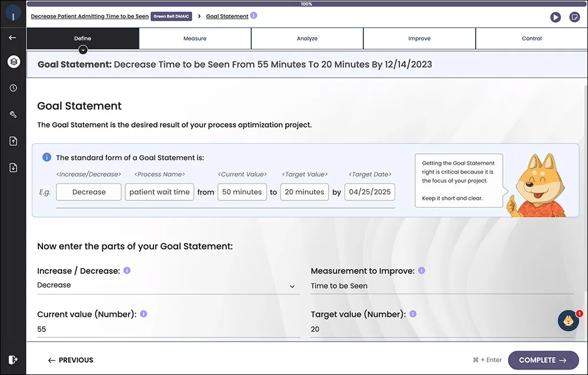Switch to the Measure tab

click(194, 38)
